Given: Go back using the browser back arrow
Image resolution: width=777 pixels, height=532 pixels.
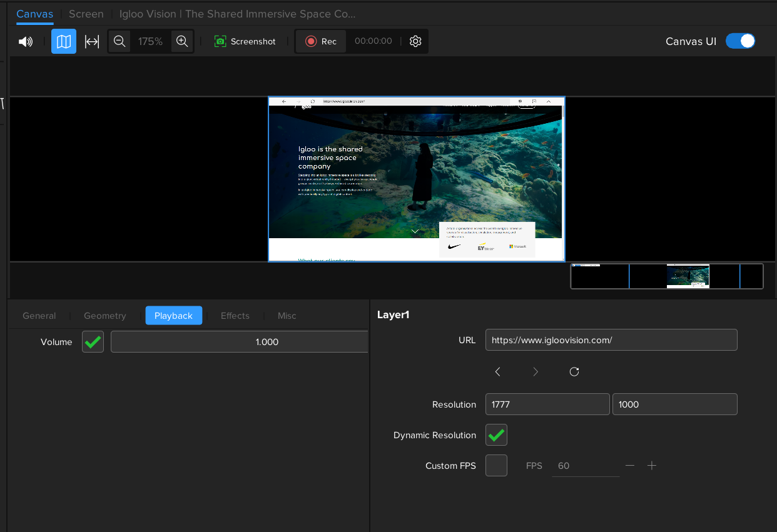Looking at the screenshot, I should [498, 372].
